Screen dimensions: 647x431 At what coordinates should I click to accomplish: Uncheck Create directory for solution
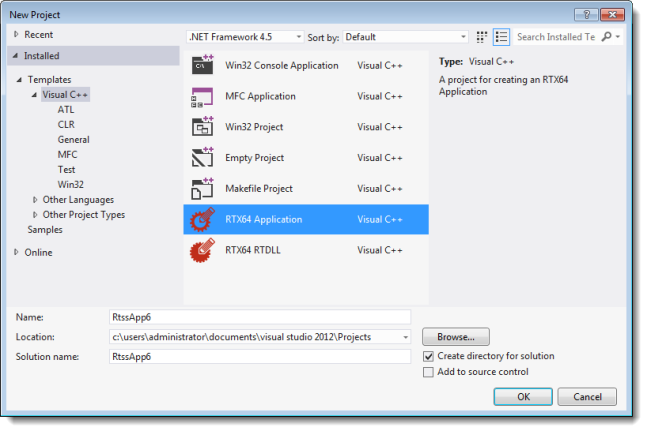click(429, 356)
